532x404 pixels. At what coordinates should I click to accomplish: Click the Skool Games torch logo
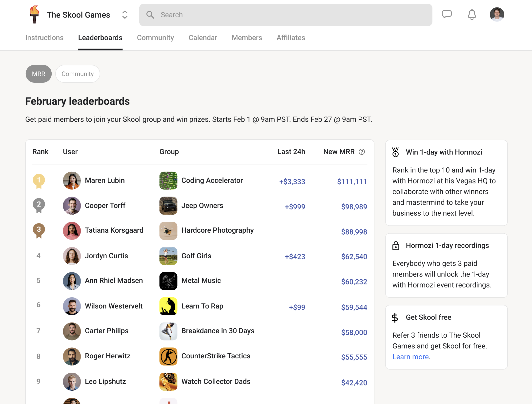[34, 15]
